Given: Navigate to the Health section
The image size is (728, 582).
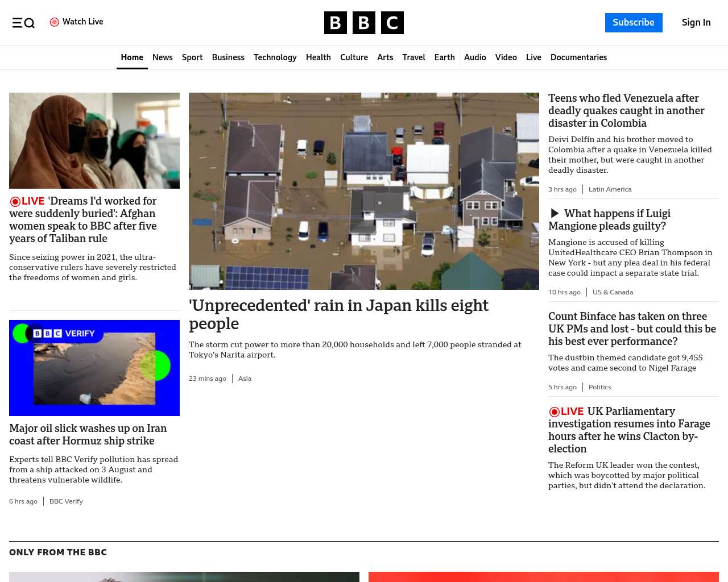Looking at the screenshot, I should pos(318,57).
